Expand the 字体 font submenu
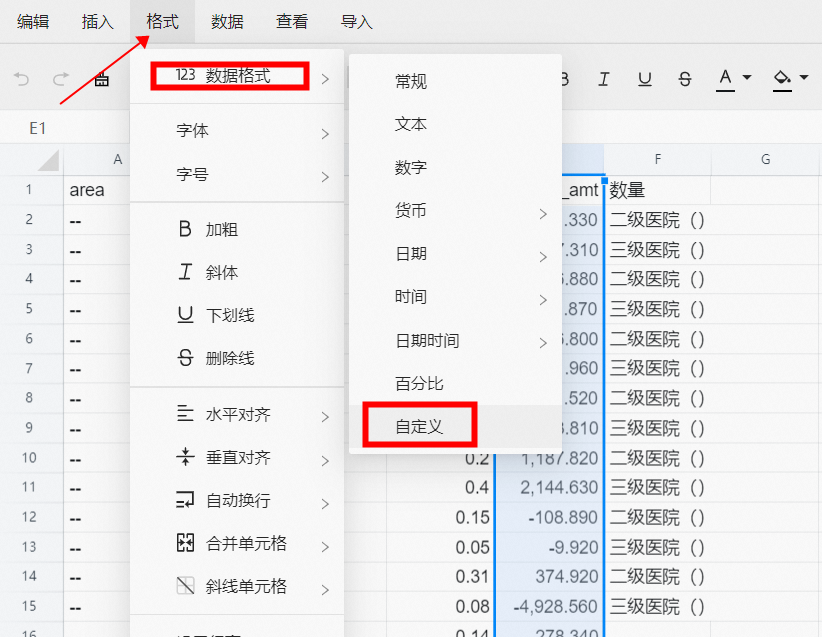This screenshot has height=637, width=822. (237, 132)
